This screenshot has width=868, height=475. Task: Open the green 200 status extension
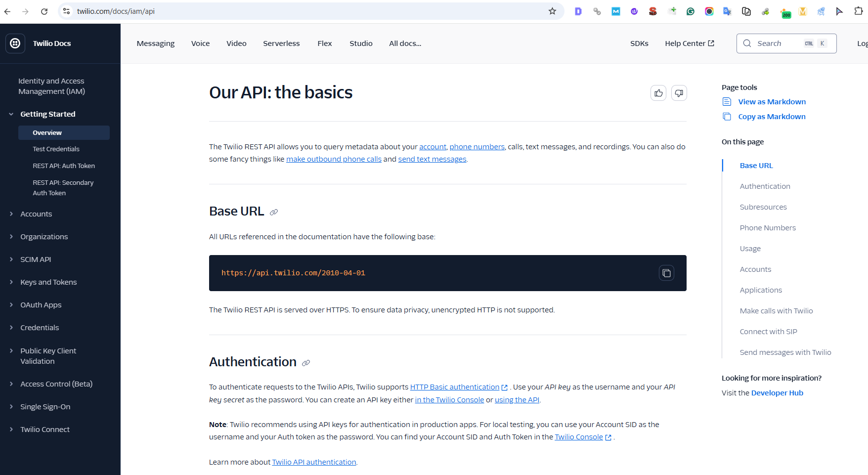(785, 12)
